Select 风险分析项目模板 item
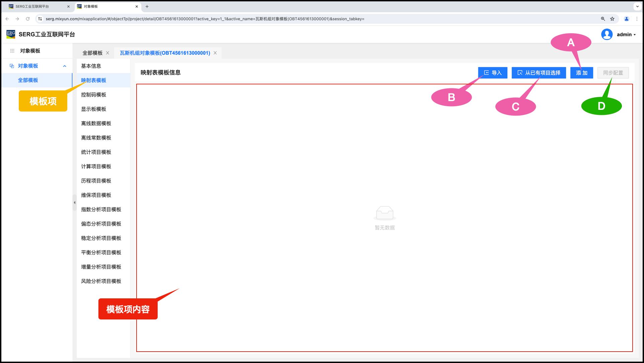644x363 pixels. (101, 281)
